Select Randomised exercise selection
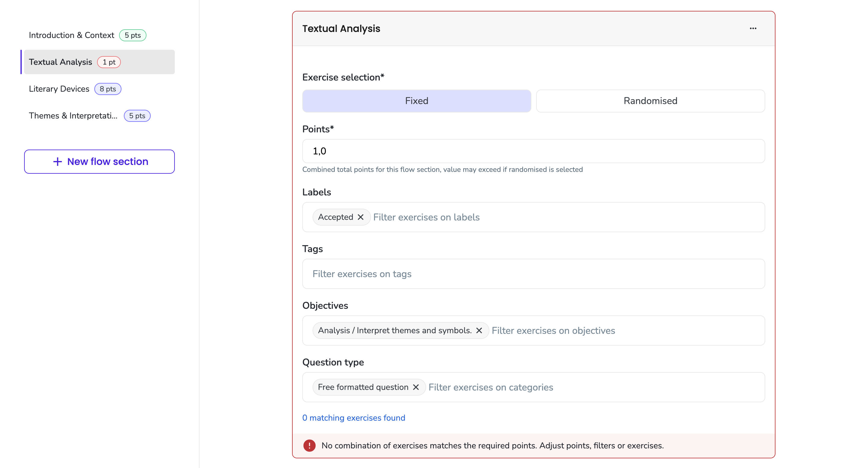The width and height of the screenshot is (868, 468). (x=650, y=101)
